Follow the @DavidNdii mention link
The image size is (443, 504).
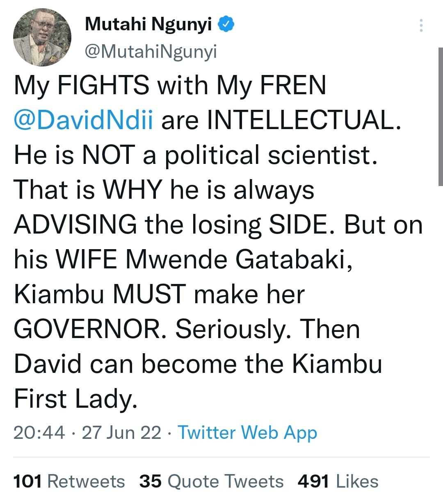coord(84,120)
